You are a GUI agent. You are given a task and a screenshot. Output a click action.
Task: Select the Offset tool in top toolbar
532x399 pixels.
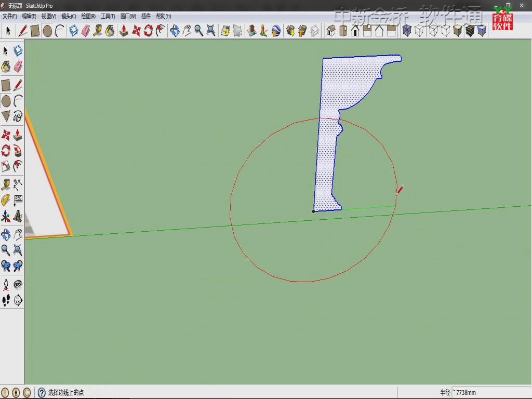[x=161, y=31]
